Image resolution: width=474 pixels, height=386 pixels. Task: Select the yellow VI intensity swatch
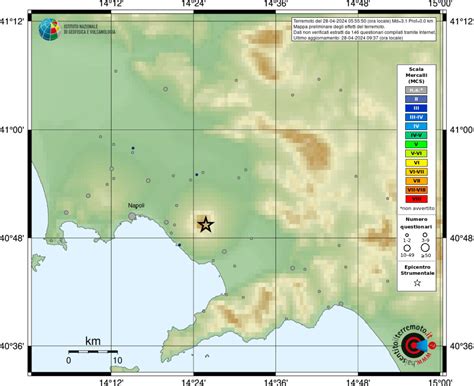tap(416, 163)
